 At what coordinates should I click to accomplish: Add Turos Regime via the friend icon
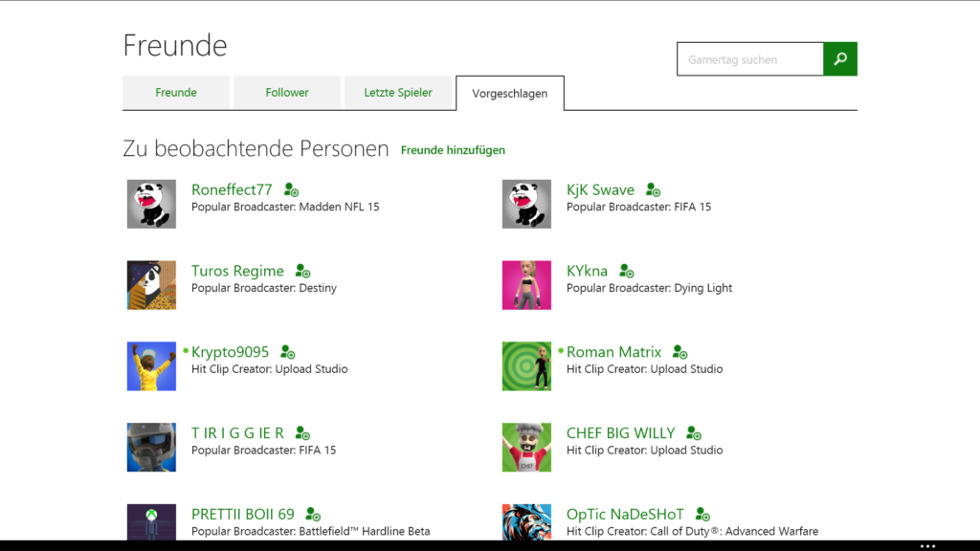pyautogui.click(x=301, y=271)
